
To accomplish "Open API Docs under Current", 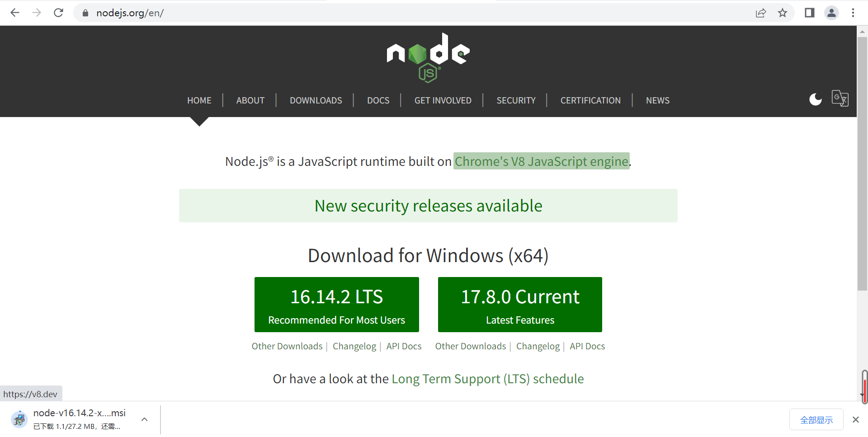I will pos(587,346).
